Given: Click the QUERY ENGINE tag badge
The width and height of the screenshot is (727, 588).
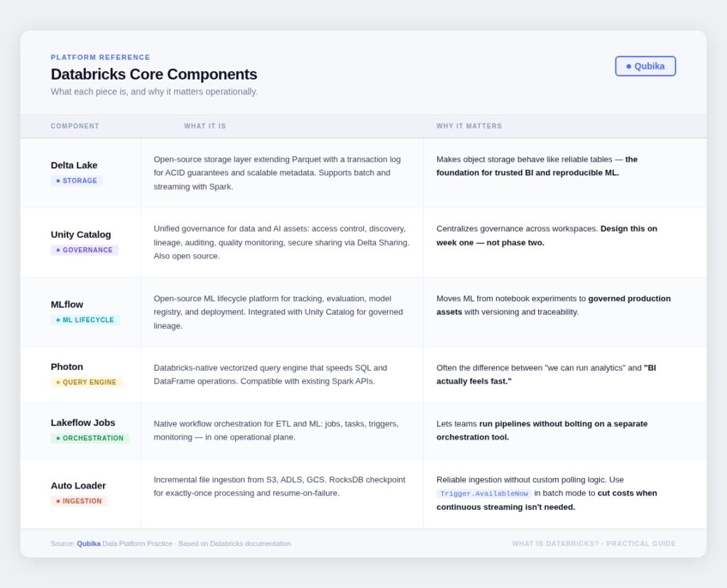Looking at the screenshot, I should (87, 382).
